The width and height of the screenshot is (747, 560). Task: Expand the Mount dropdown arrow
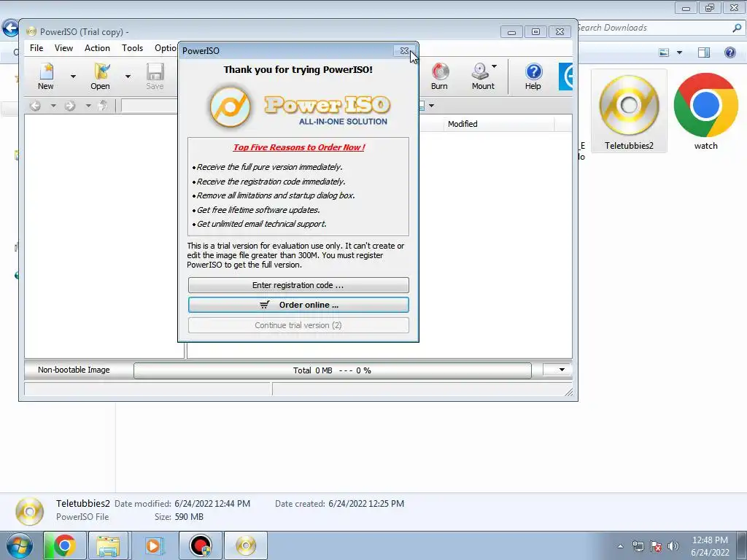[495, 66]
